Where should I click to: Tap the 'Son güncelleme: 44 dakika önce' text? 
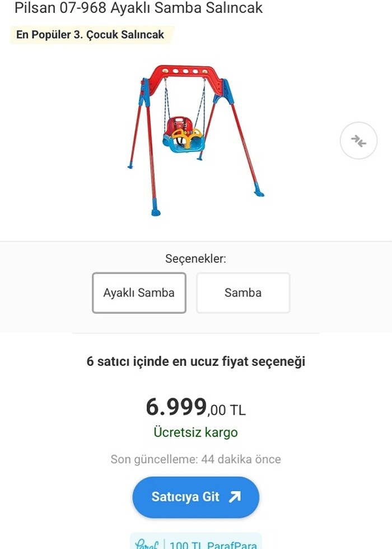195,459
